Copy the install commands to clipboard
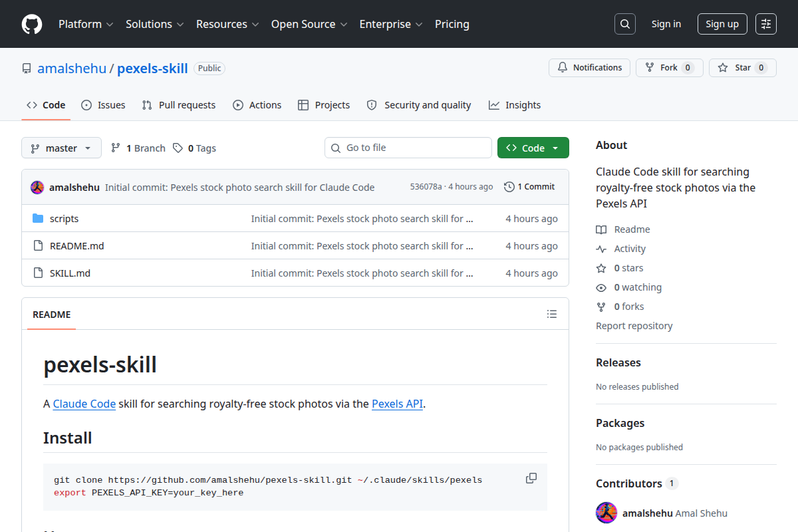798x532 pixels. [x=531, y=478]
